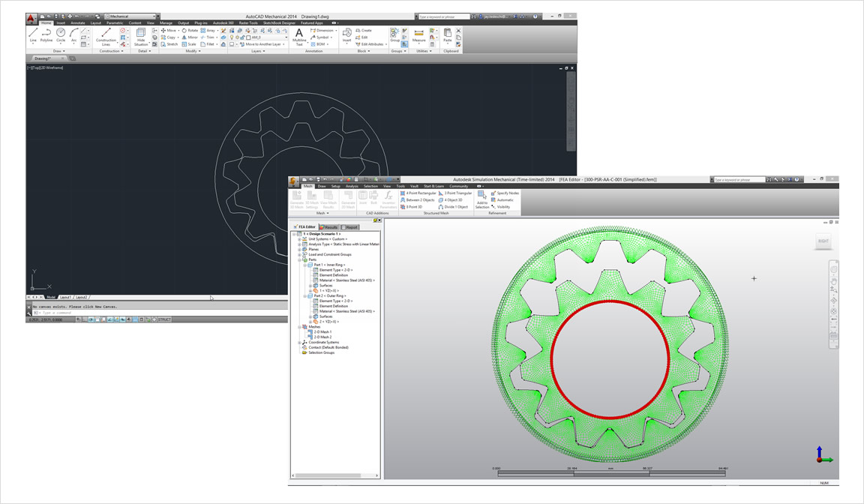This screenshot has height=504, width=864.
Task: Click the RIGHT view cube face
Action: click(x=823, y=241)
